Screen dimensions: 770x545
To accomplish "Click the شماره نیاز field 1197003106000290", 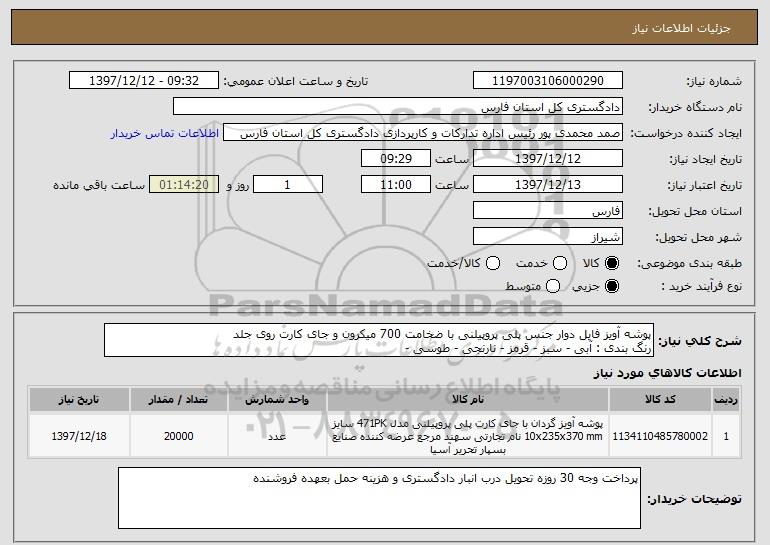I will coord(548,81).
